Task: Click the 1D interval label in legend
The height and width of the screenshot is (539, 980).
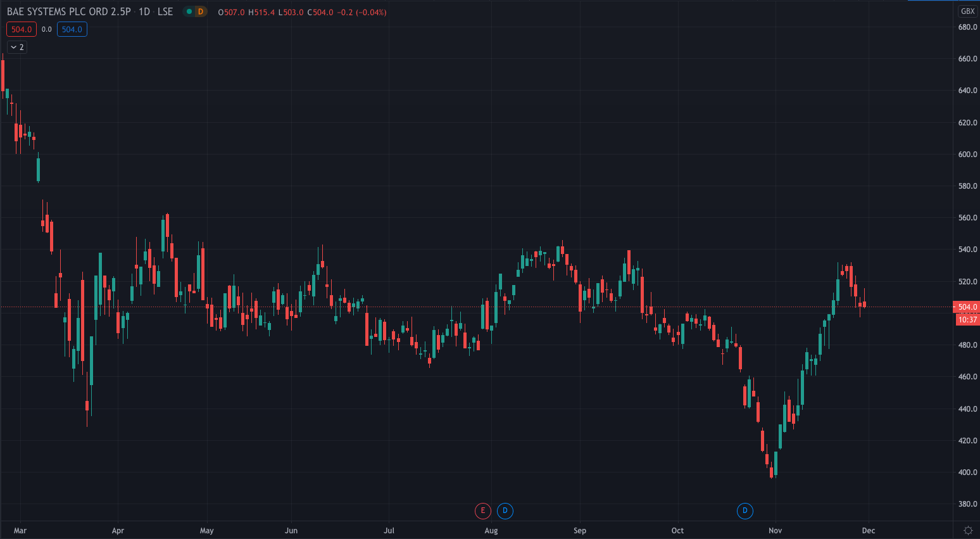Action: (x=144, y=11)
